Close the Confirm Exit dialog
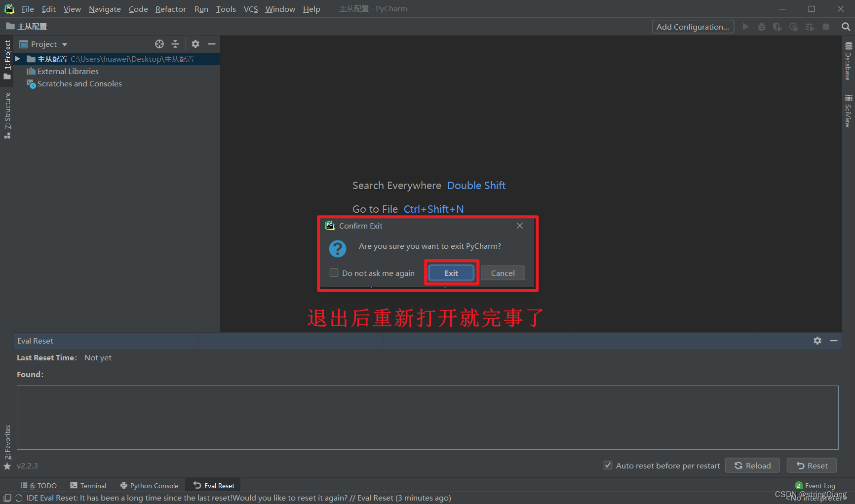 click(520, 226)
